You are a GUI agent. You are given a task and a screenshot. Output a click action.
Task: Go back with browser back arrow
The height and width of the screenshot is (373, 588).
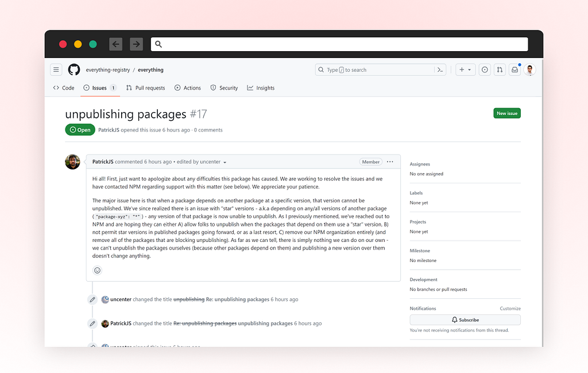tap(116, 44)
